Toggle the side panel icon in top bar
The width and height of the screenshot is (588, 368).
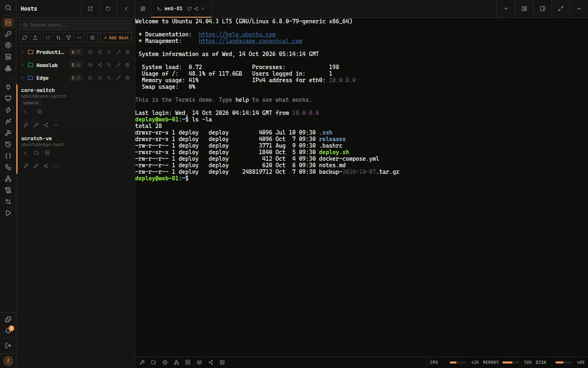[543, 9]
